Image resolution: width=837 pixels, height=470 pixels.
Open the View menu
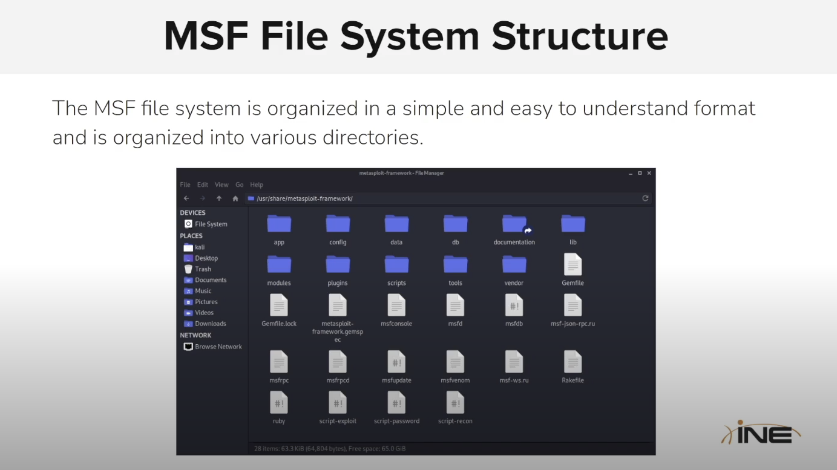coord(221,185)
